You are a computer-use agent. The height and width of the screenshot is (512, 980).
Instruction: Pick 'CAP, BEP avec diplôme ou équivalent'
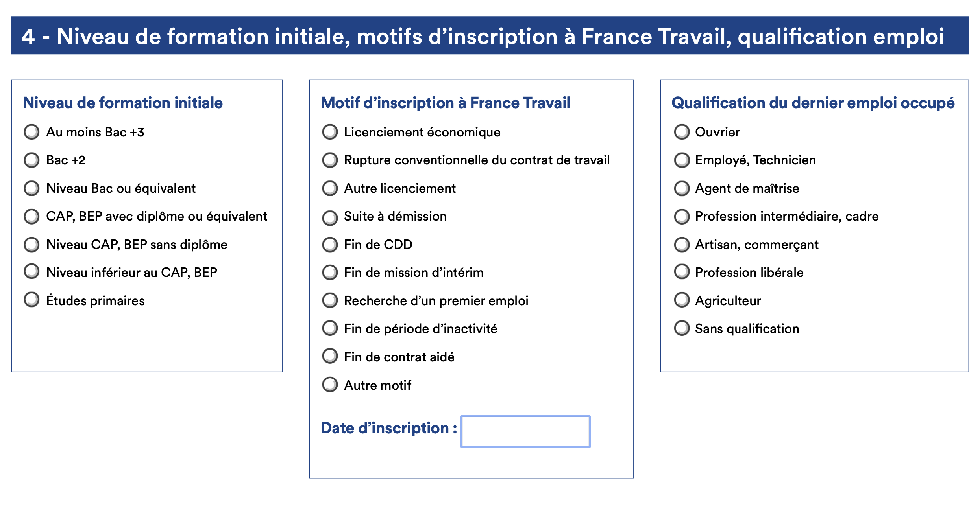coord(31,216)
